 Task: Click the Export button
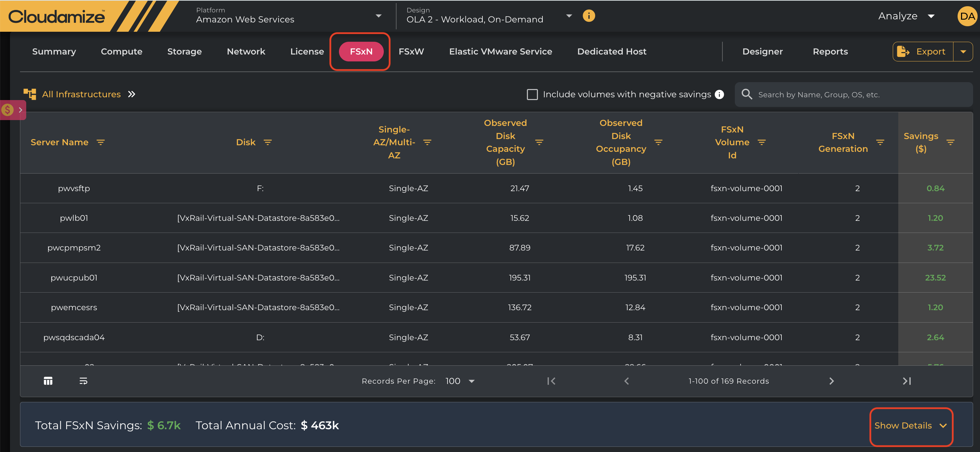923,51
